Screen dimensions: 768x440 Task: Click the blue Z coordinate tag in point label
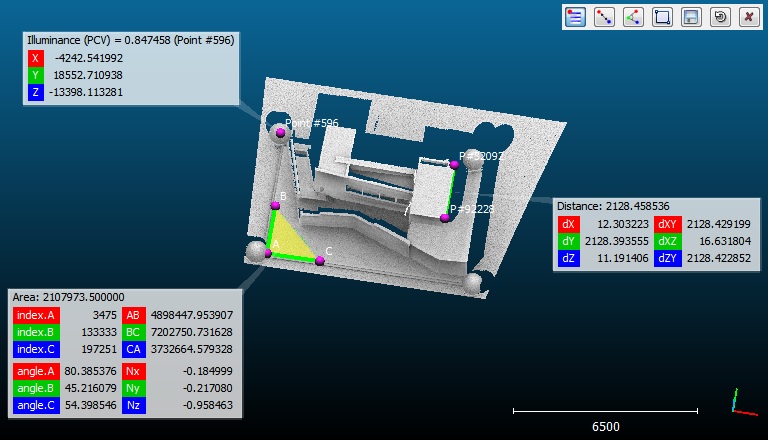pyautogui.click(x=35, y=92)
